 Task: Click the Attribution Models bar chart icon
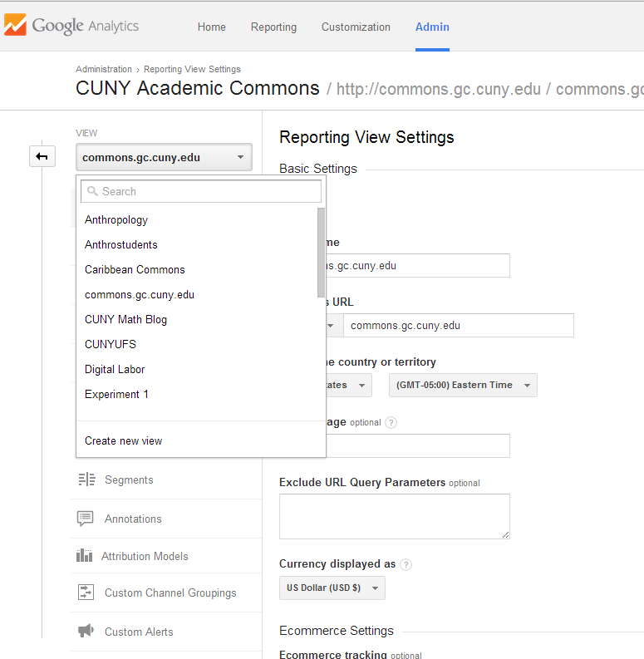pos(84,556)
